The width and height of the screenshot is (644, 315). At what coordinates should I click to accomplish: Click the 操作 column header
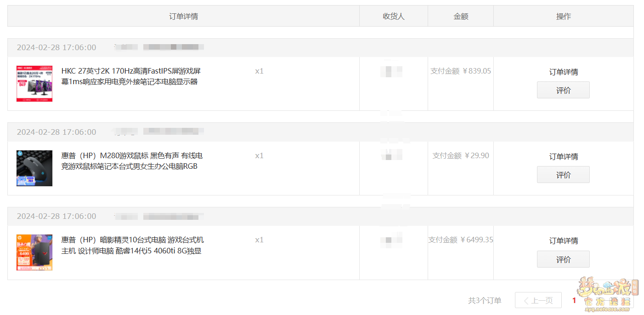563,16
